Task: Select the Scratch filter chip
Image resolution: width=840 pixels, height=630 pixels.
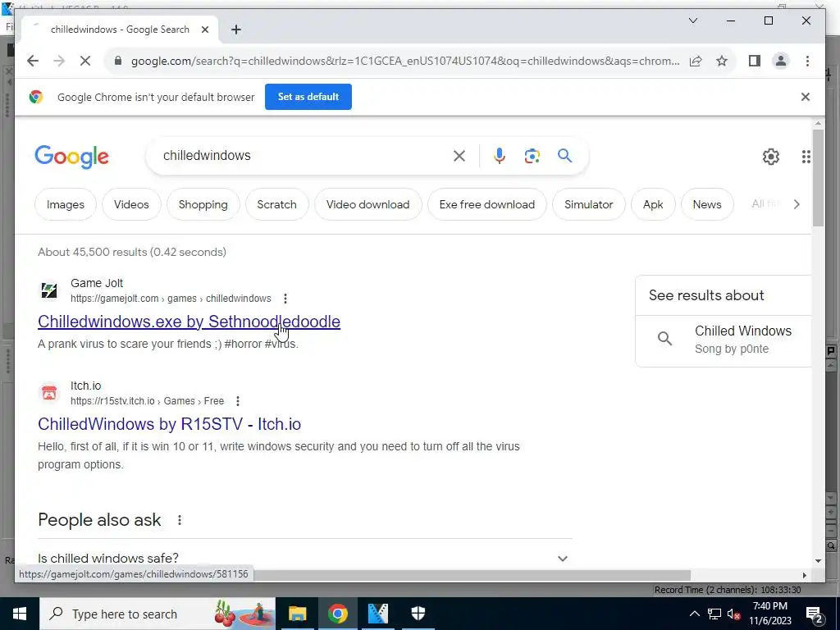Action: coord(277,204)
